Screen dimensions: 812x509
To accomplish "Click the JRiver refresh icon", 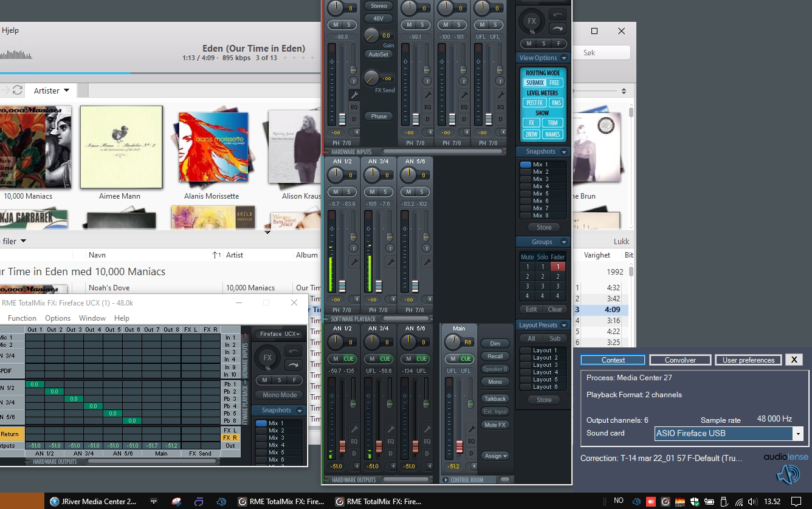I will pos(18,91).
